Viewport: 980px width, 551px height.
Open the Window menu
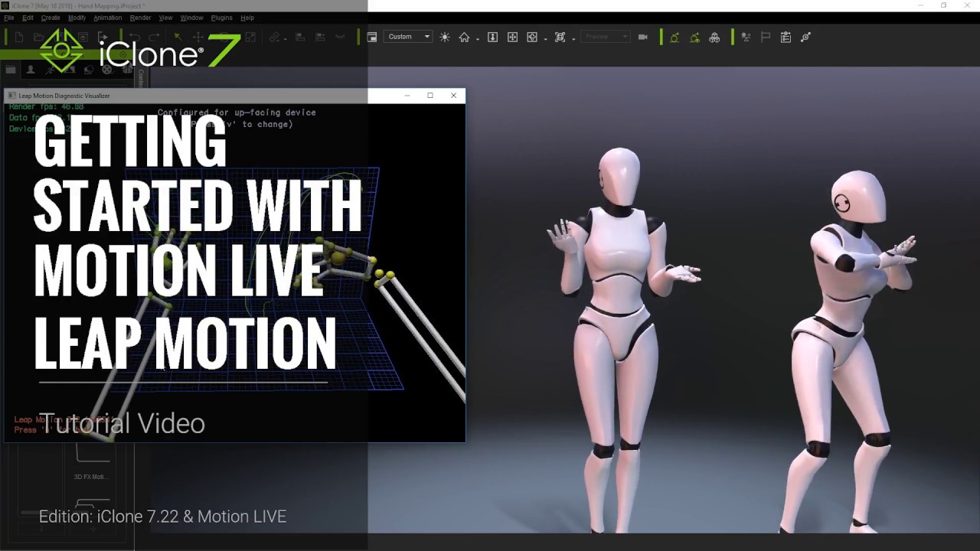pyautogui.click(x=191, y=18)
